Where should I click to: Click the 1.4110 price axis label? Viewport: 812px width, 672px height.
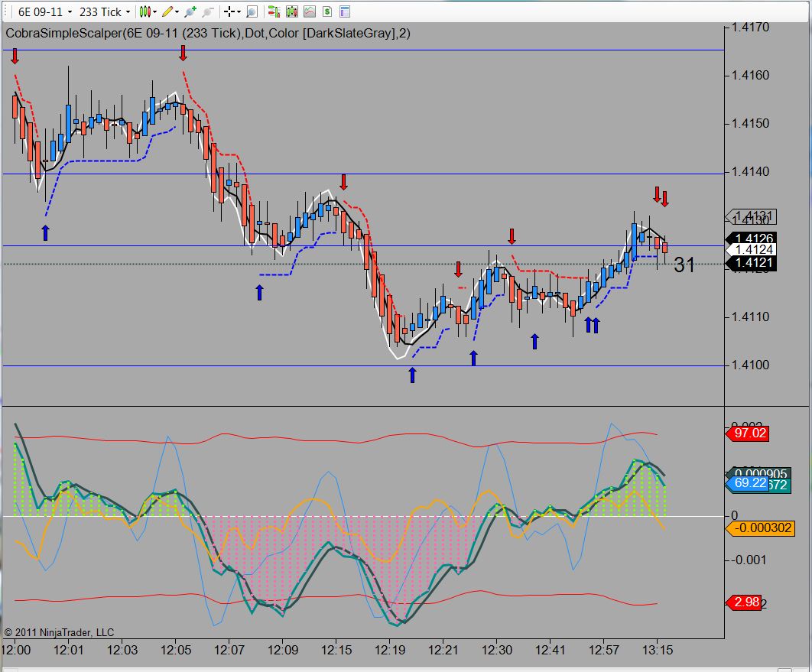coord(749,317)
